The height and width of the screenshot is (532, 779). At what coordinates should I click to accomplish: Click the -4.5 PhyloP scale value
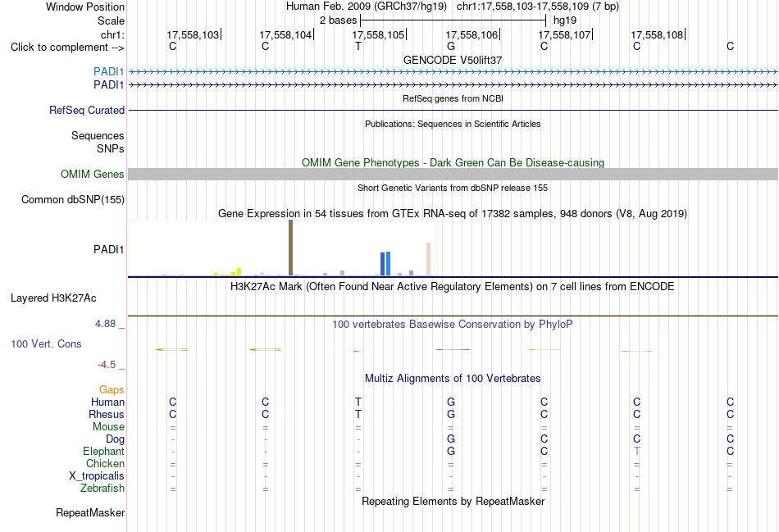click(x=107, y=365)
